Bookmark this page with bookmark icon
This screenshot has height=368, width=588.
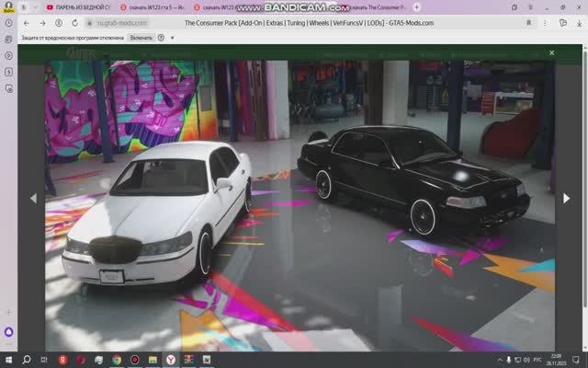click(x=529, y=23)
